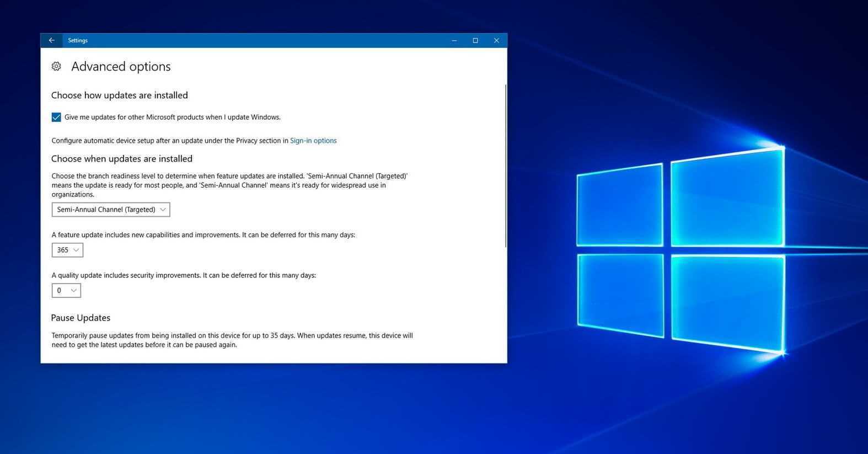Close the Settings window
Viewport: 868px width, 454px height.
(496, 40)
